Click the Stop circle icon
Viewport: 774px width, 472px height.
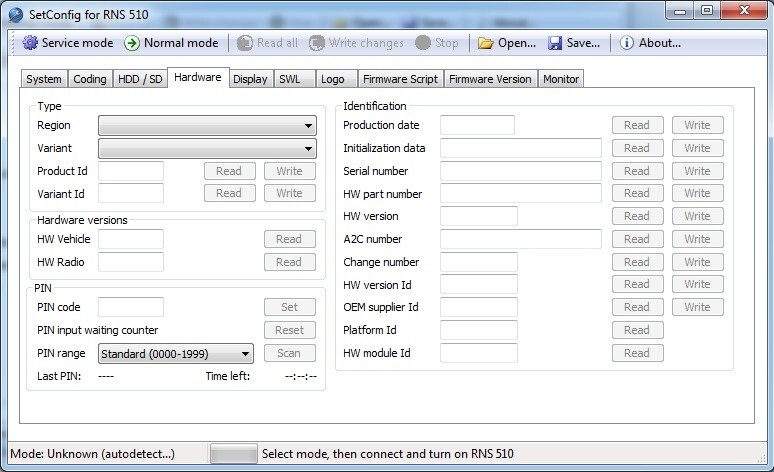[423, 43]
